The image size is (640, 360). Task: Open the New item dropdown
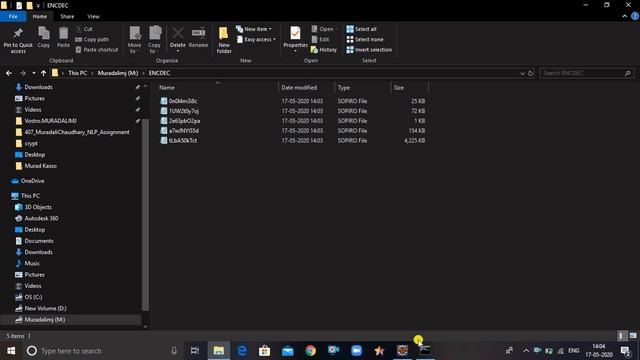pyautogui.click(x=254, y=29)
